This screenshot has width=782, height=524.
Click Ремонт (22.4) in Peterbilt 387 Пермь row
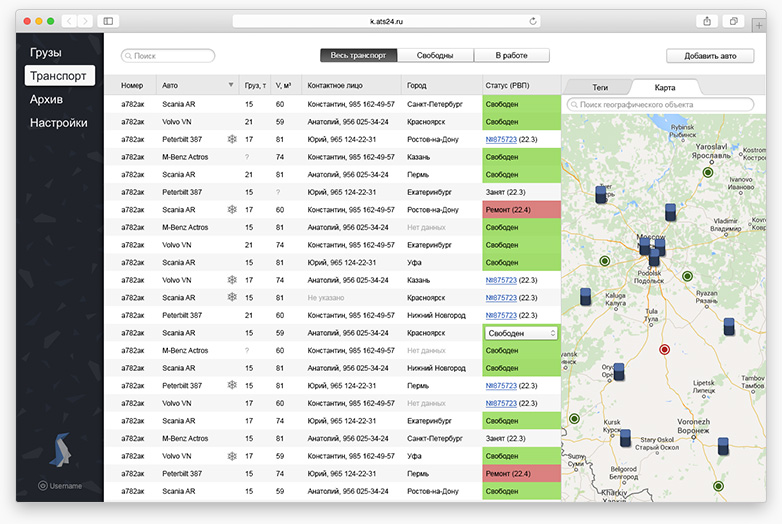pos(521,474)
